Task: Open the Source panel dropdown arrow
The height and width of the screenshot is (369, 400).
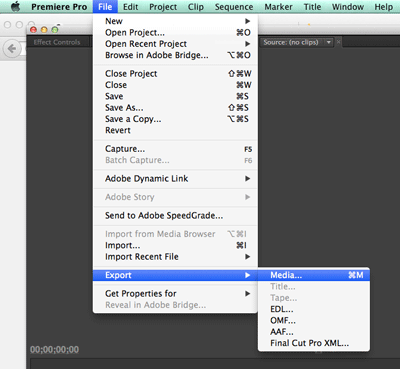Action: (329, 42)
